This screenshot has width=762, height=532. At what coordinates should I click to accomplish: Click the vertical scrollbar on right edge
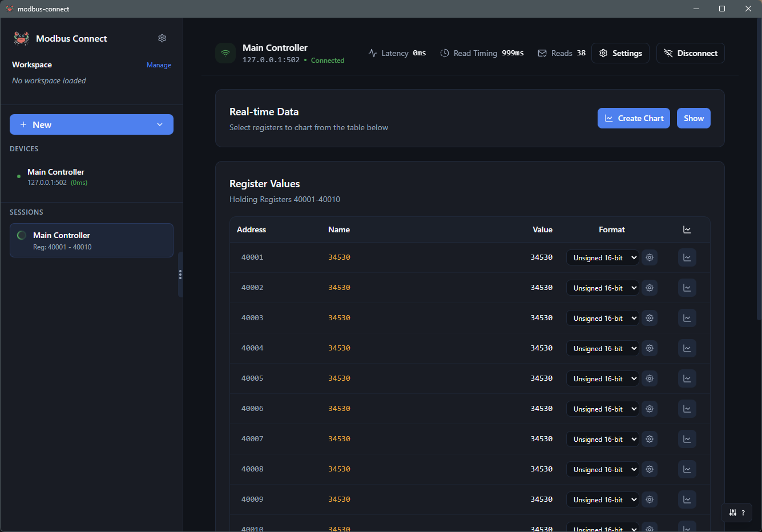coord(759,171)
